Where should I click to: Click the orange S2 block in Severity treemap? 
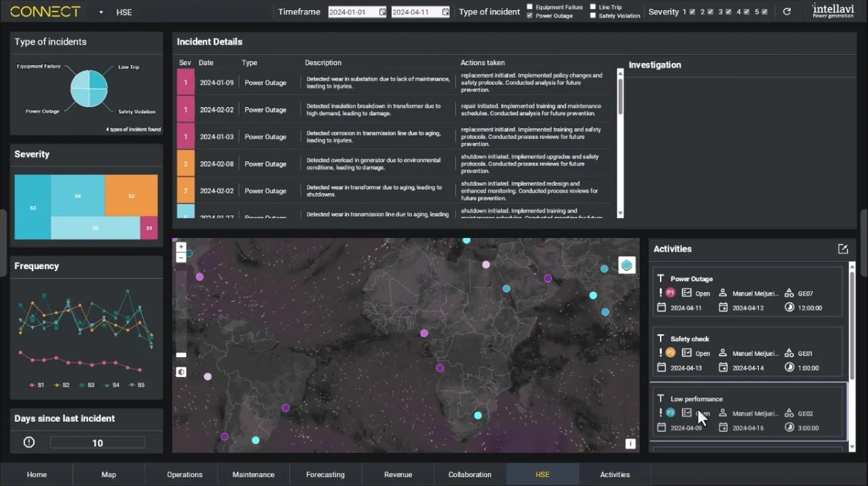pyautogui.click(x=131, y=195)
